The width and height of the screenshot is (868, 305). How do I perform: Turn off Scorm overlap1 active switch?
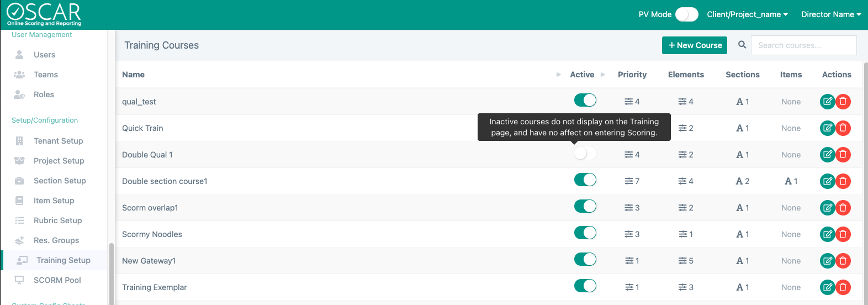585,207
